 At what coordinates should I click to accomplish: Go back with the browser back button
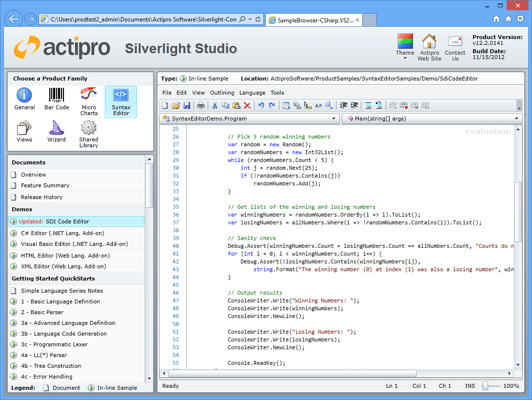(x=14, y=19)
